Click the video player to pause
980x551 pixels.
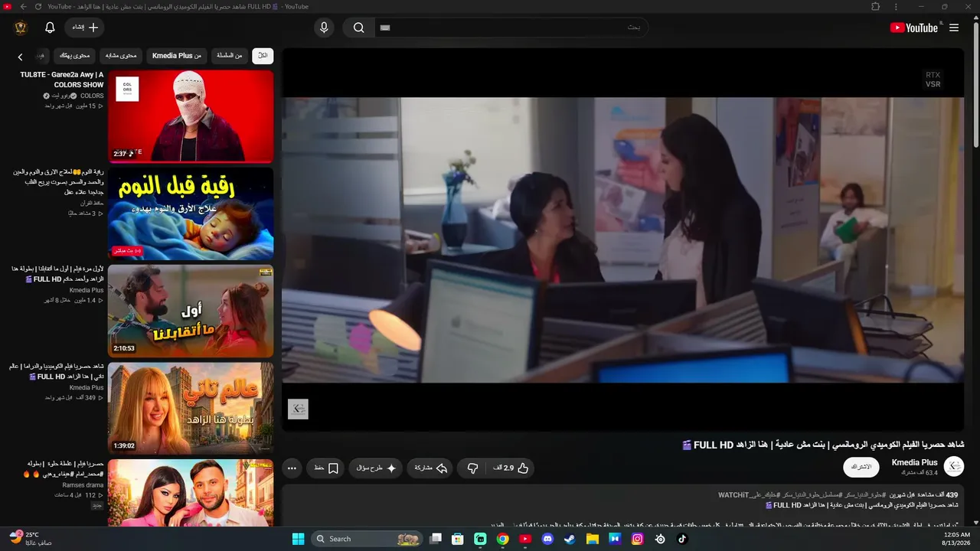pyautogui.click(x=622, y=240)
